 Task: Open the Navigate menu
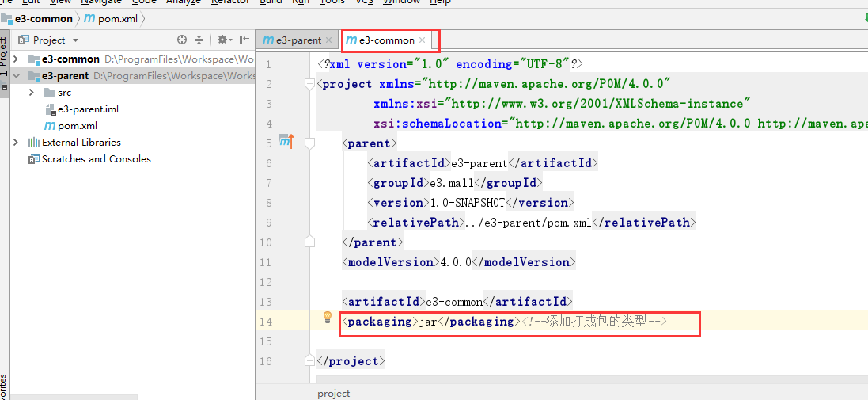100,2
